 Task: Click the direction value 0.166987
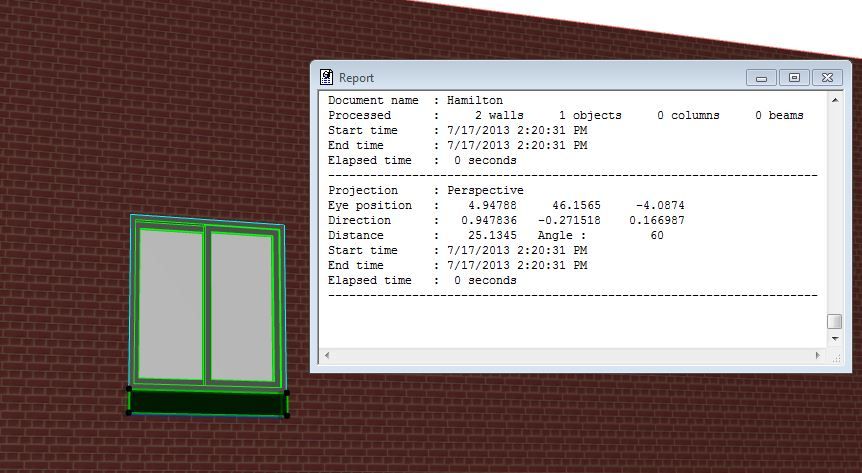(656, 220)
